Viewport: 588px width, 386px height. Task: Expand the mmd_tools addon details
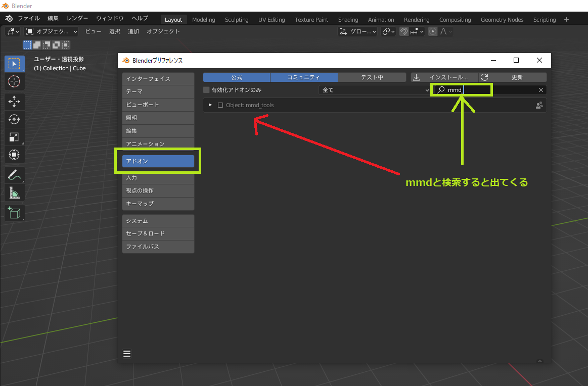[210, 105]
